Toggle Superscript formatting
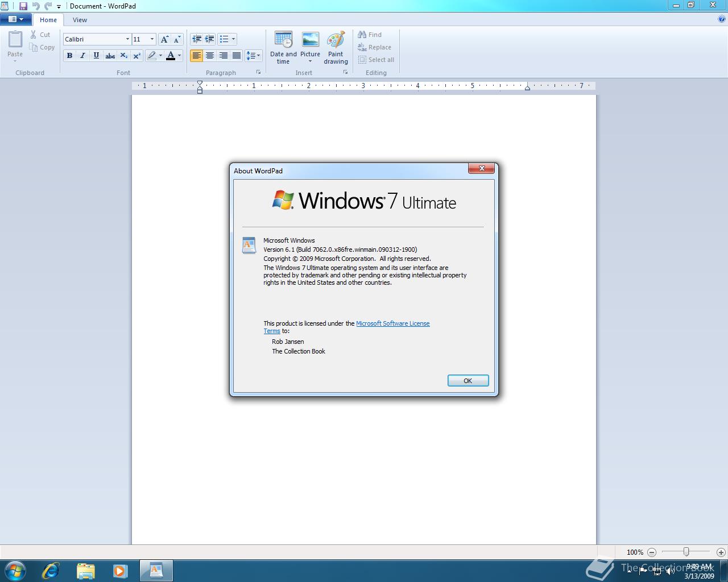The width and height of the screenshot is (728, 582). 136,56
